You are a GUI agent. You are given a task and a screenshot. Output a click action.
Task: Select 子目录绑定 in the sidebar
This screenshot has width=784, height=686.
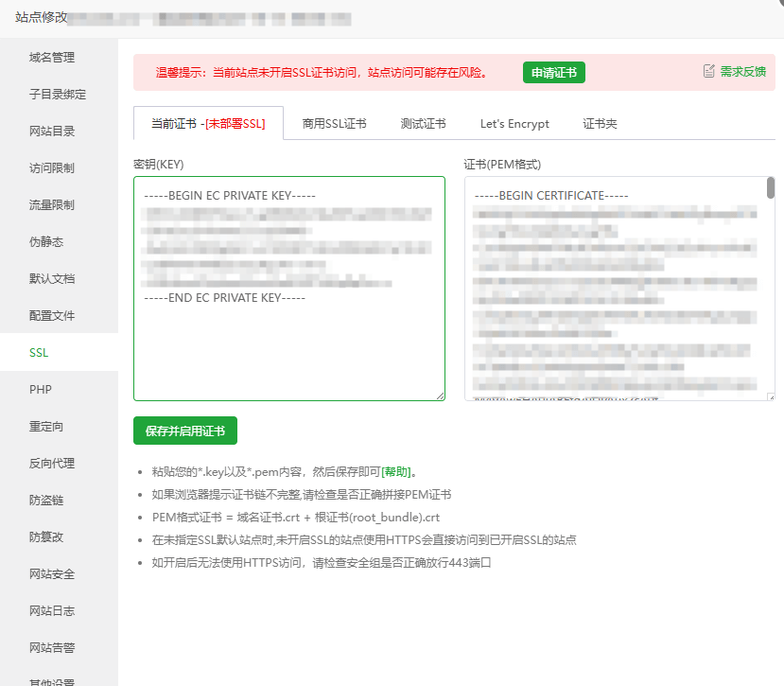pos(58,95)
